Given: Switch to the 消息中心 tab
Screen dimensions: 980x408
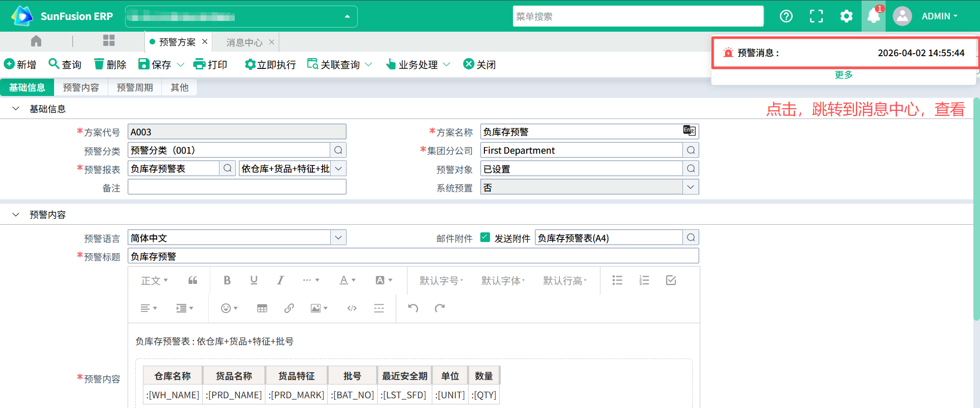Looking at the screenshot, I should [244, 42].
